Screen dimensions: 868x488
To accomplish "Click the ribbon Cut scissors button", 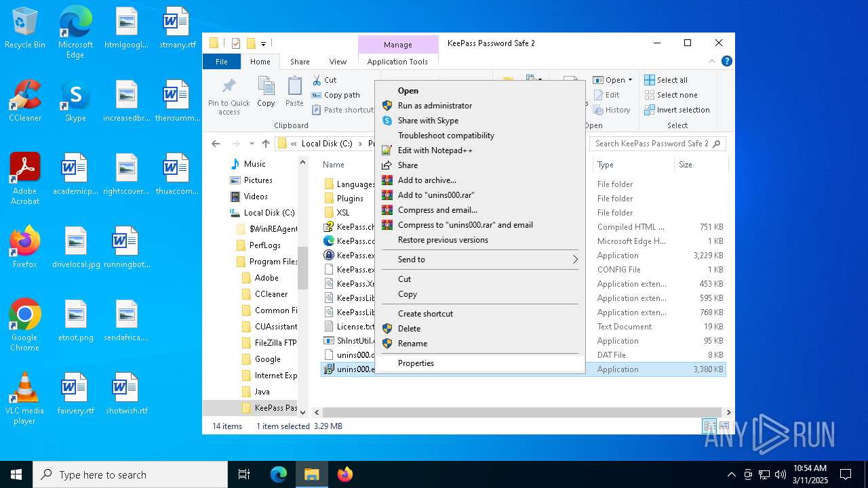I will pyautogui.click(x=324, y=80).
